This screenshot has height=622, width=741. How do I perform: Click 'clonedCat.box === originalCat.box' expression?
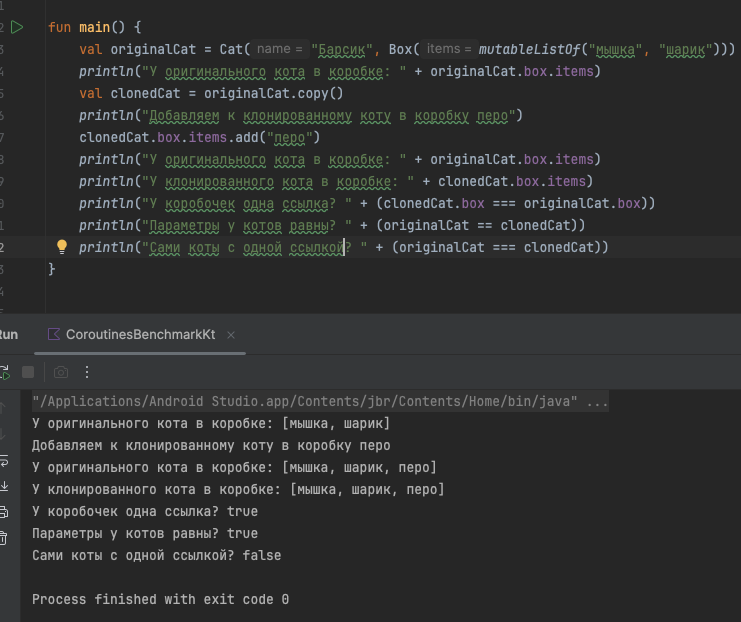512,203
